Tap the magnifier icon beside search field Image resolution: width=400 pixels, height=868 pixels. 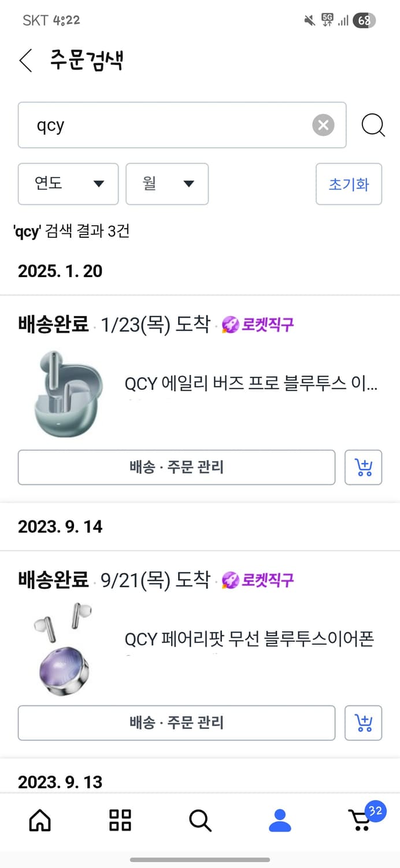(x=373, y=125)
